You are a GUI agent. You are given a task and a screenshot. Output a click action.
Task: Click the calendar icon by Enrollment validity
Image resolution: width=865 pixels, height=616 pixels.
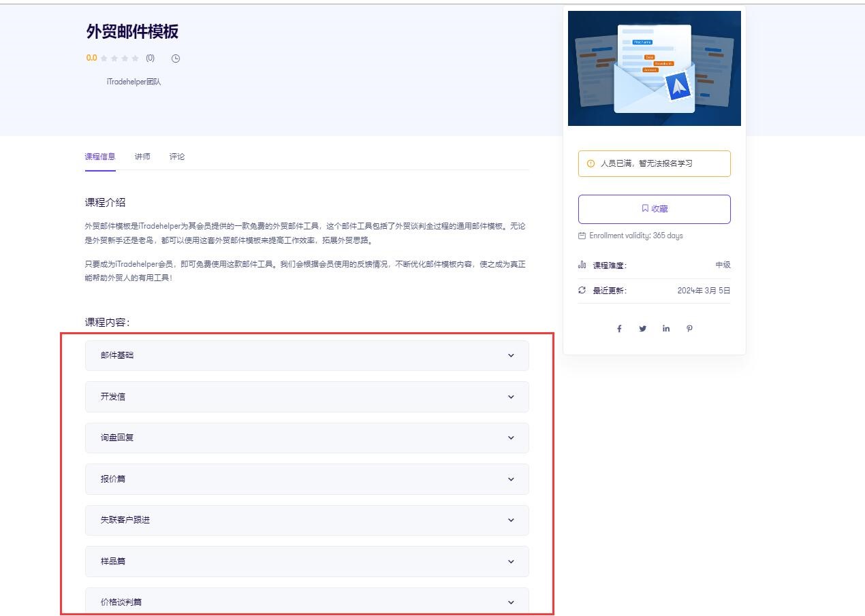(x=582, y=236)
